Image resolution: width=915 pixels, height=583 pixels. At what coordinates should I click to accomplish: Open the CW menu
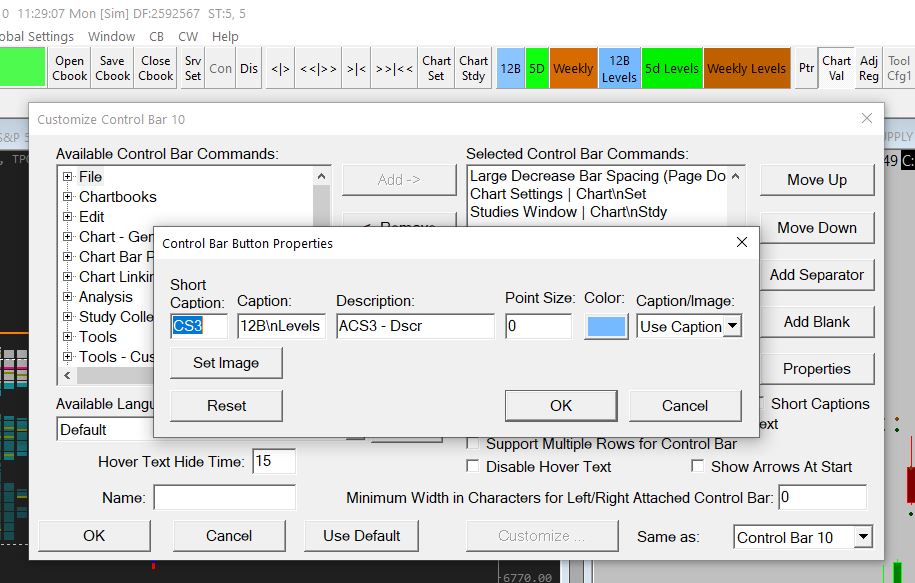click(188, 36)
